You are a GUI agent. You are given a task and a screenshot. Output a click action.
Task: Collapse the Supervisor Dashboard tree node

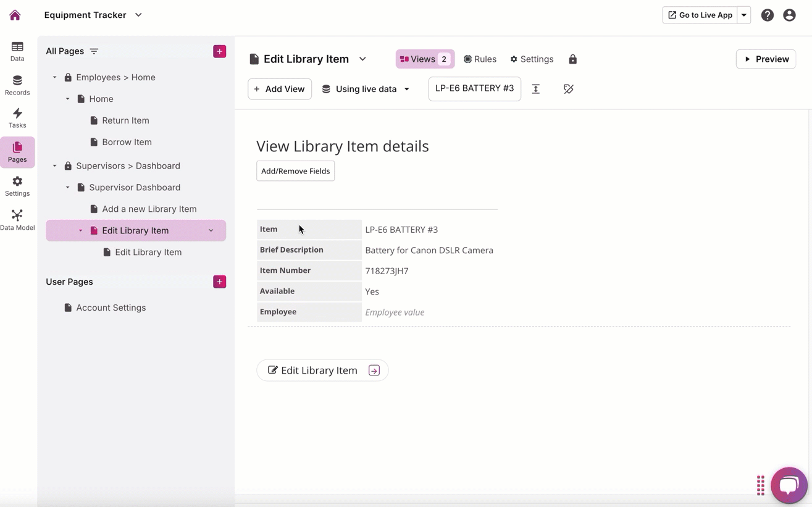(68, 188)
